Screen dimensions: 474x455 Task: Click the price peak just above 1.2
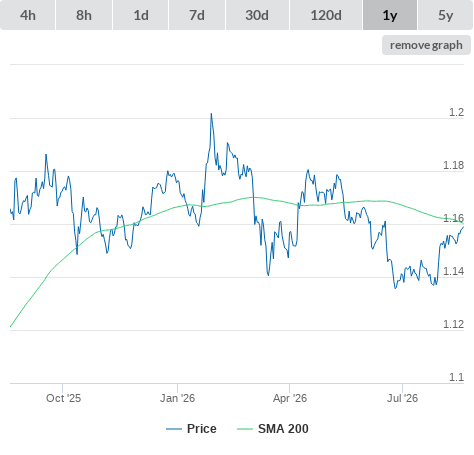[x=211, y=114]
